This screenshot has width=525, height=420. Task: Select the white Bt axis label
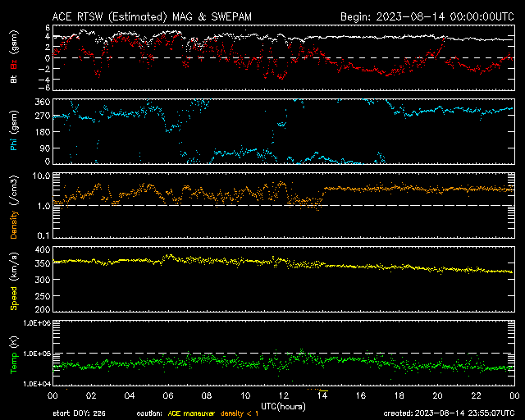[14, 80]
